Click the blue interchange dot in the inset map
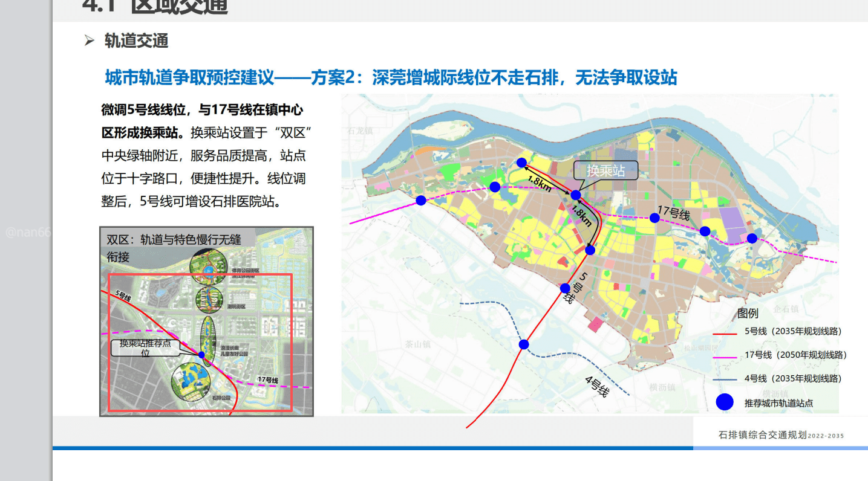This screenshot has height=481, width=868. pyautogui.click(x=201, y=355)
